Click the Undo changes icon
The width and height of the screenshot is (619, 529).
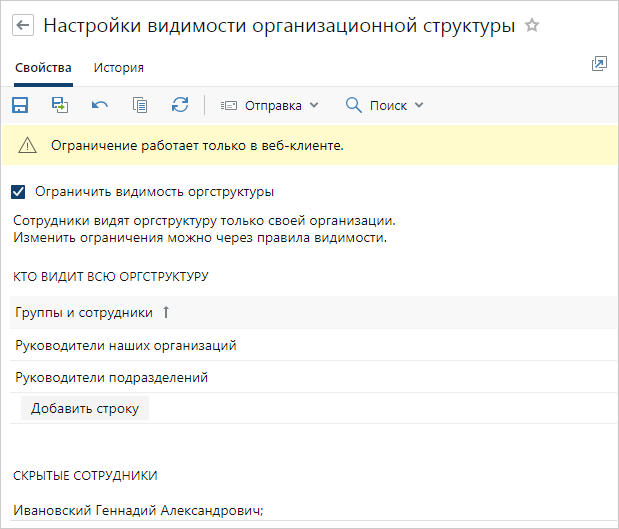coord(100,105)
